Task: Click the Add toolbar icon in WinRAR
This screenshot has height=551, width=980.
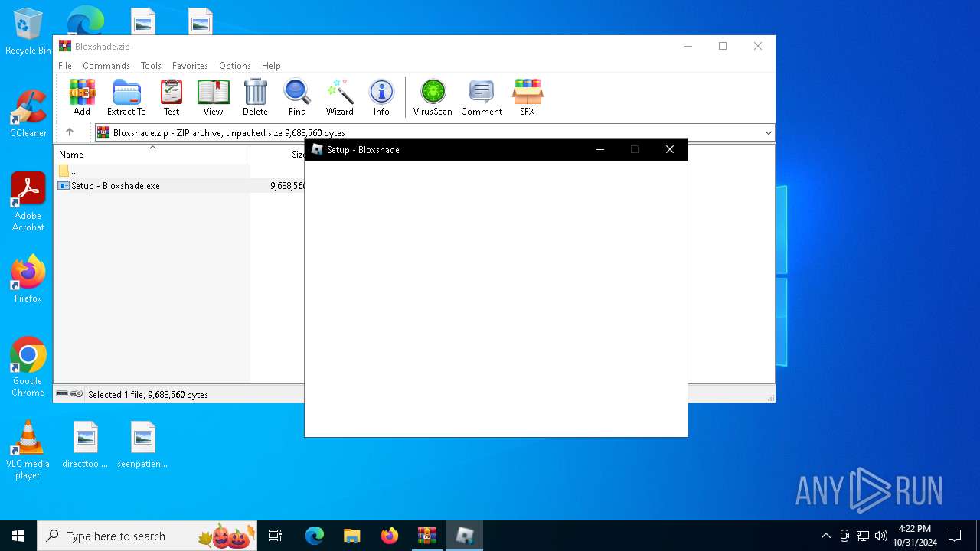Action: [82, 97]
